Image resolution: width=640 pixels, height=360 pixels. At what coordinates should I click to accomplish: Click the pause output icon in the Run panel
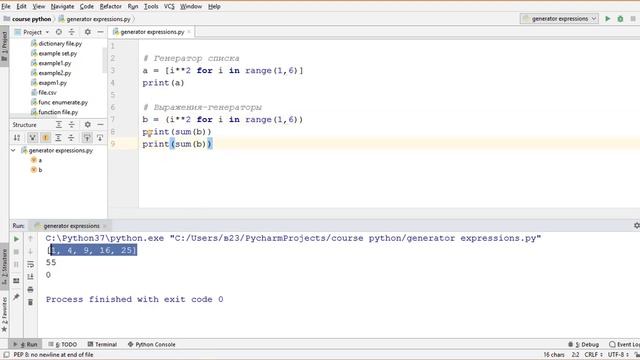(x=16, y=264)
